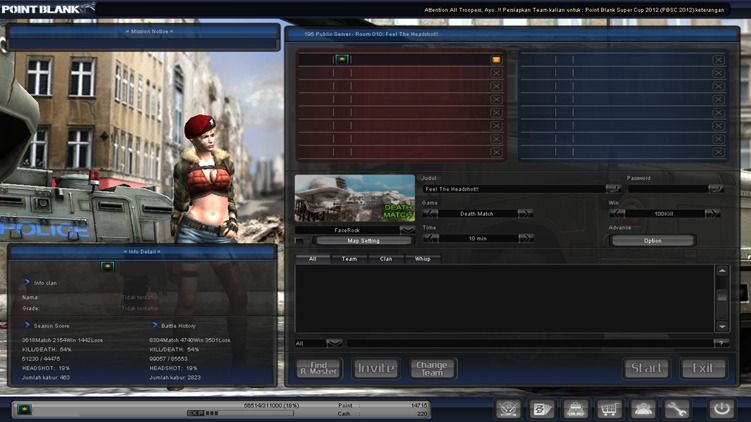Click the yellow room master icon in red slot
The image size is (751, 422).
[496, 60]
